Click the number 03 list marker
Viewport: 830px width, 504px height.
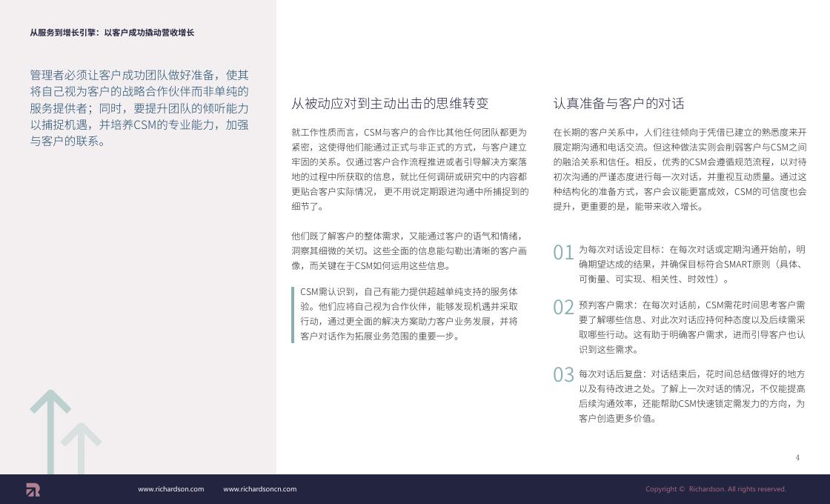pos(563,375)
